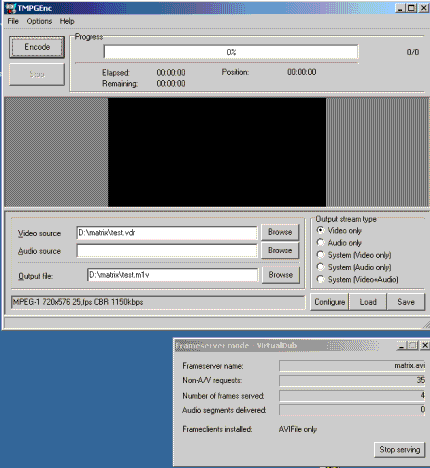430x468 pixels.
Task: Save the current encoder settings
Action: (406, 302)
